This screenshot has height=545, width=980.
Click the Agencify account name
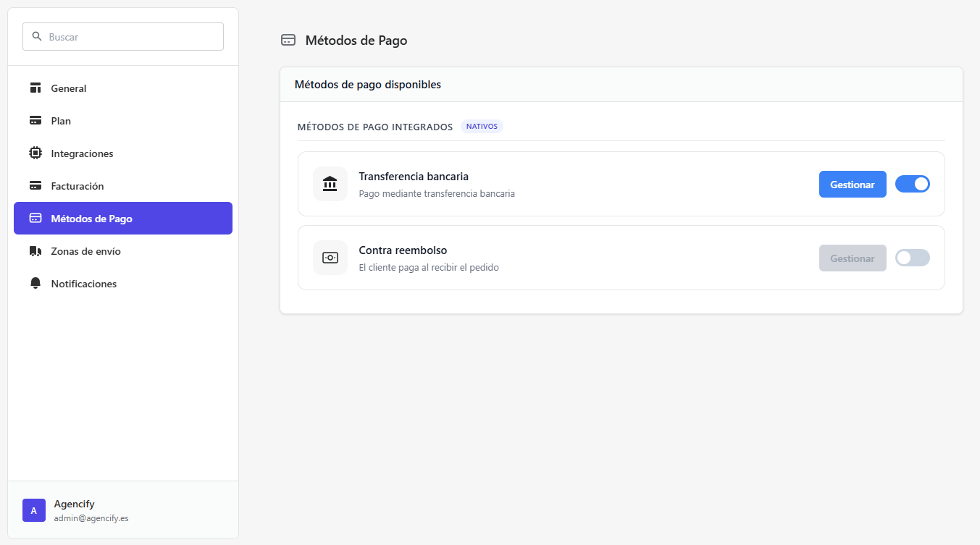click(74, 504)
